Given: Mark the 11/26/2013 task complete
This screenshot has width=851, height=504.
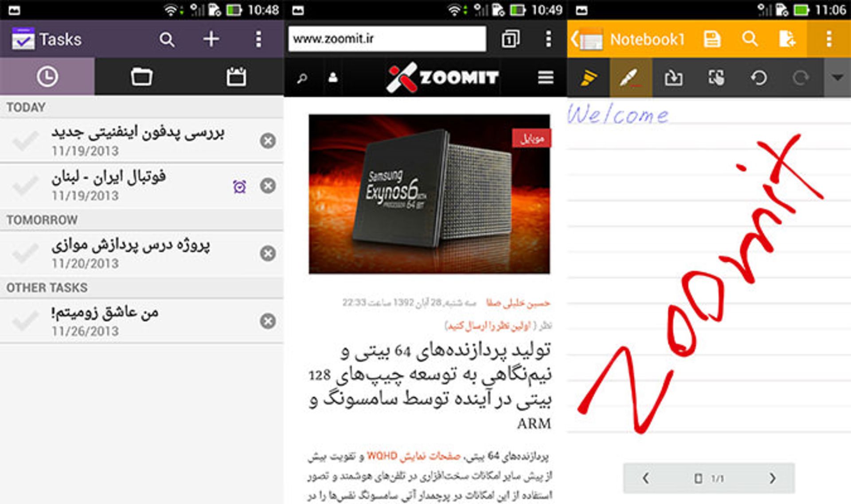Looking at the screenshot, I should pos(25,321).
